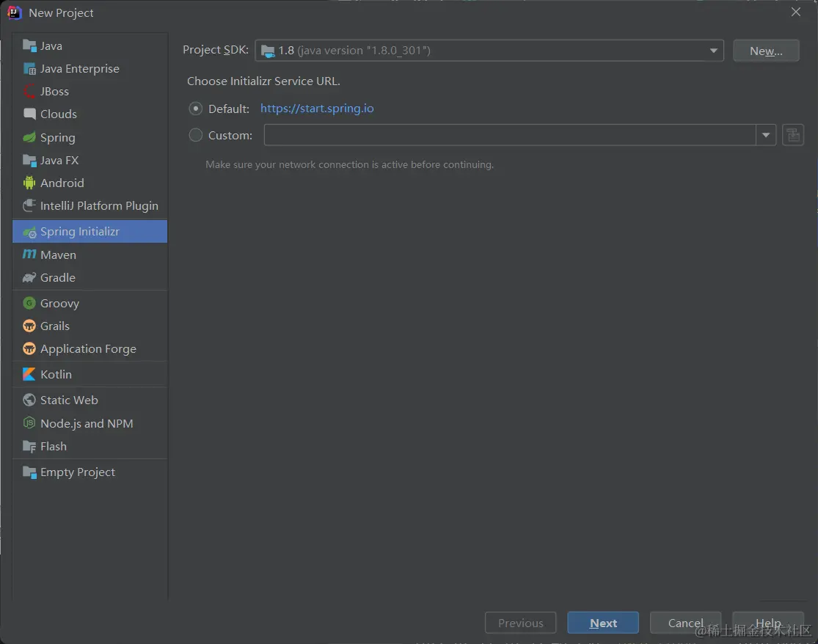
Task: Click the Flash folder icon
Action: click(x=29, y=447)
